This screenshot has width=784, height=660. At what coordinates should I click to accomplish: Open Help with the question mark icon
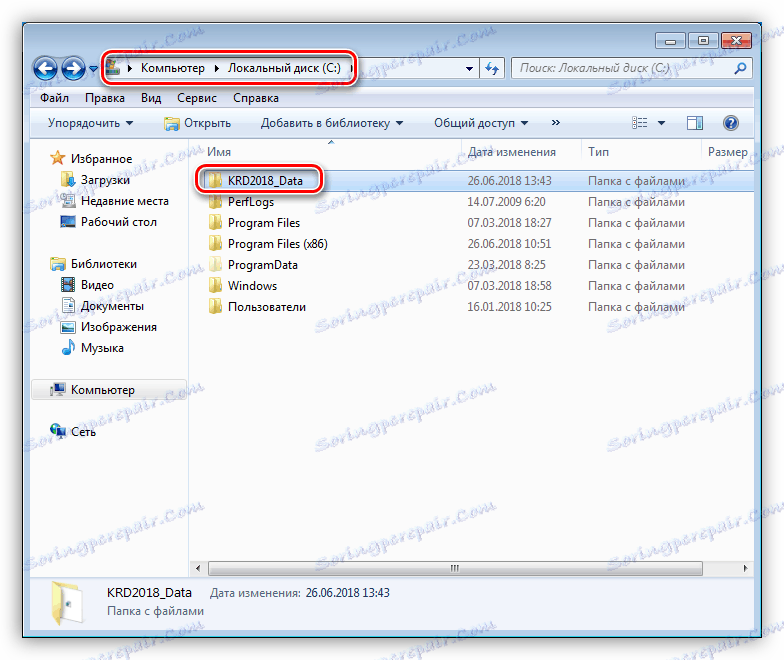(730, 122)
